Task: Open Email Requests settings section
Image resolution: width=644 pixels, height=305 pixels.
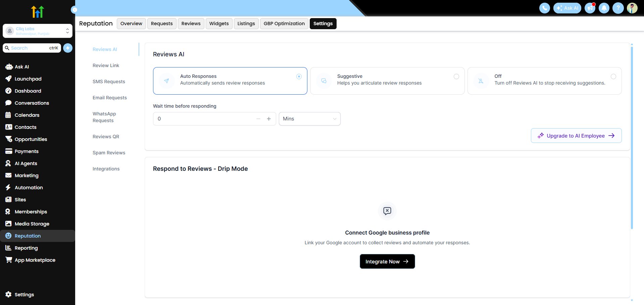Action: [110, 98]
